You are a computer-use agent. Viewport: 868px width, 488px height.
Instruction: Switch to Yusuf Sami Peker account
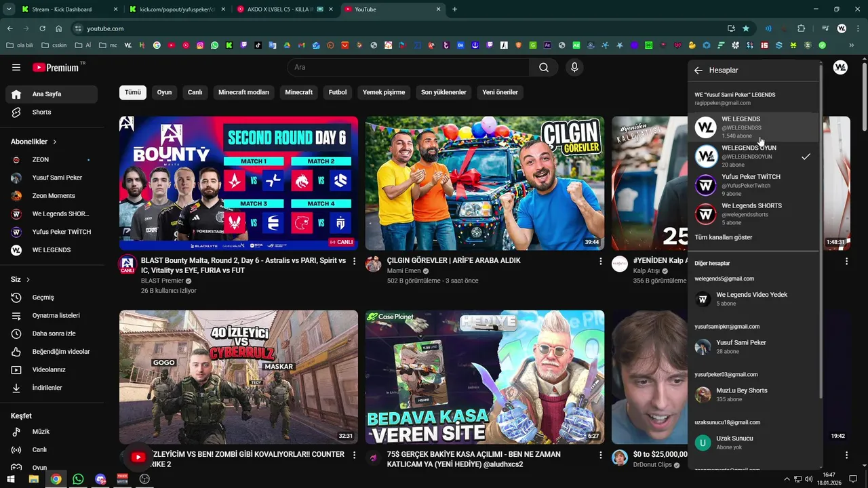[753, 347]
